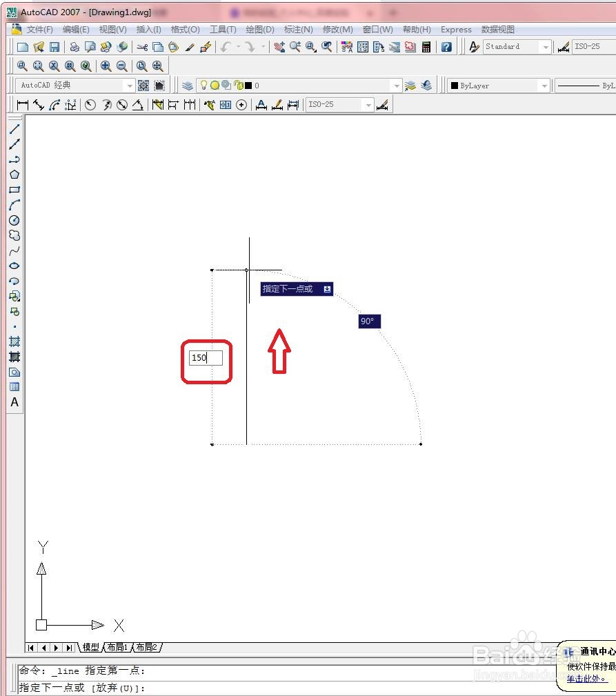Toggle layer 0 on/off lightbulb
This screenshot has height=696, width=616.
pos(203,85)
